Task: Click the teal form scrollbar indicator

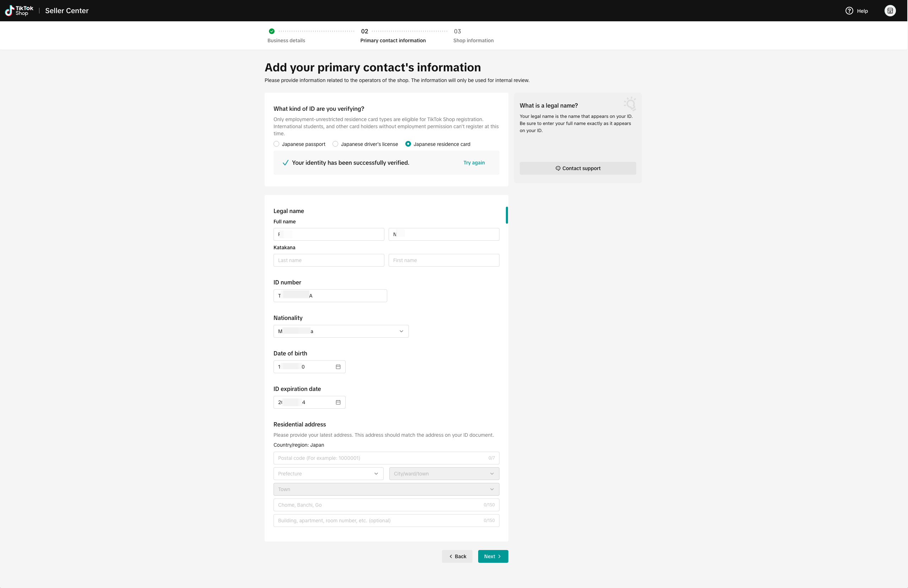Action: coord(507,215)
